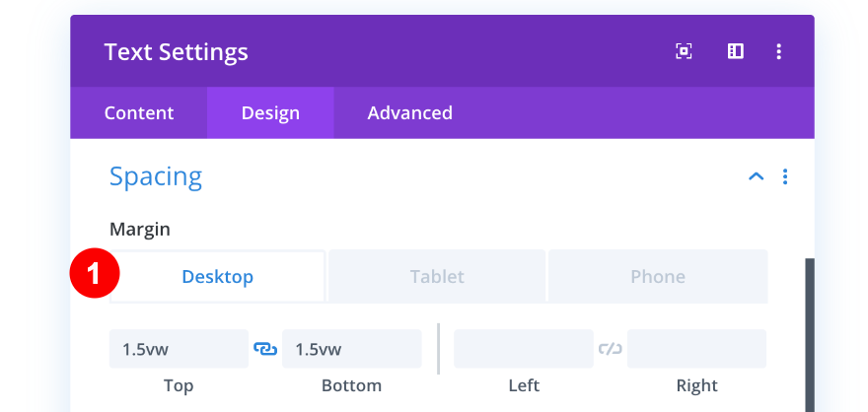
Task: Switch the margin view to Tablet
Action: (x=437, y=277)
